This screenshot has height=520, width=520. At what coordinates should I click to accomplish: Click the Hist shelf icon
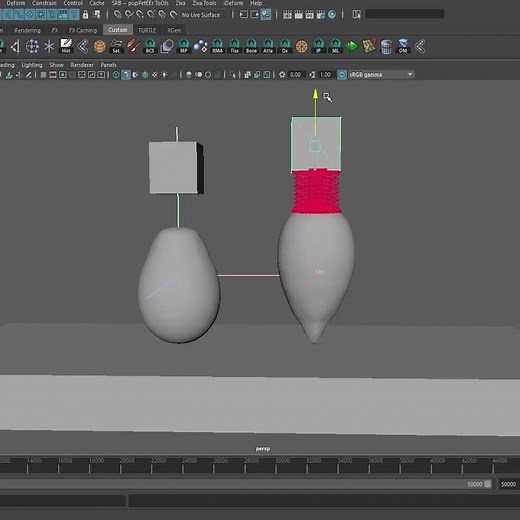click(x=66, y=46)
